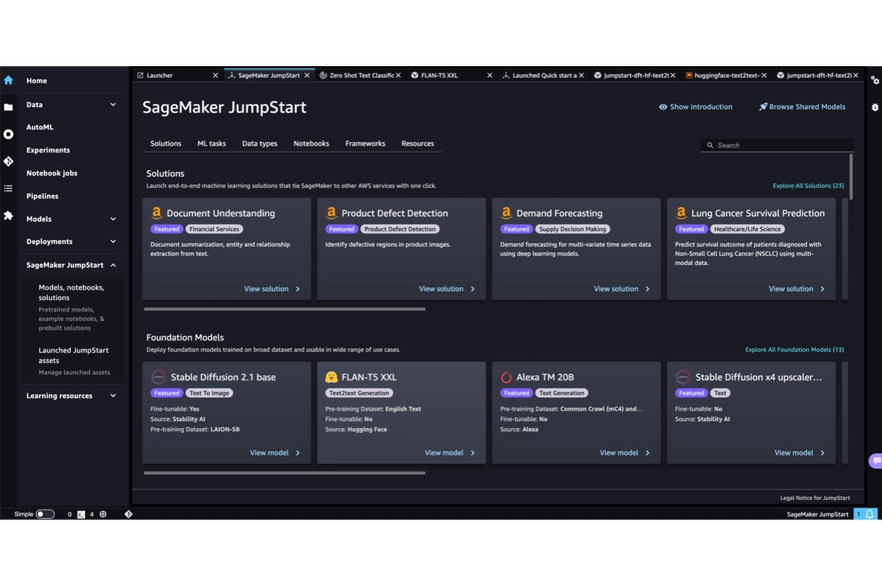The image size is (882, 588).
Task: Click the terminal count icon in status bar
Action: [81, 514]
